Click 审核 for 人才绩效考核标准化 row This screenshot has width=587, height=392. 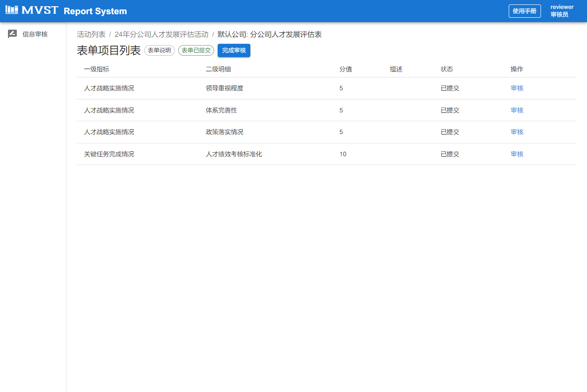pos(517,154)
